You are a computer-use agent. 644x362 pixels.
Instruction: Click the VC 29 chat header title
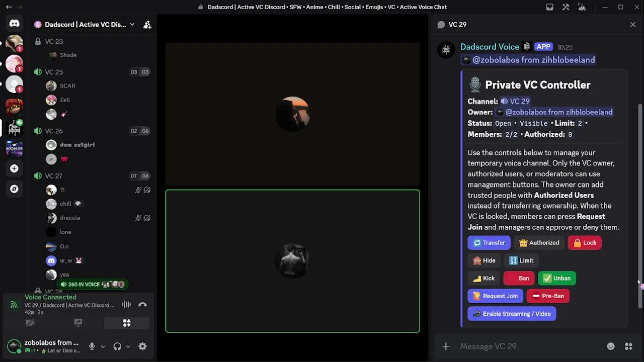pos(457,25)
